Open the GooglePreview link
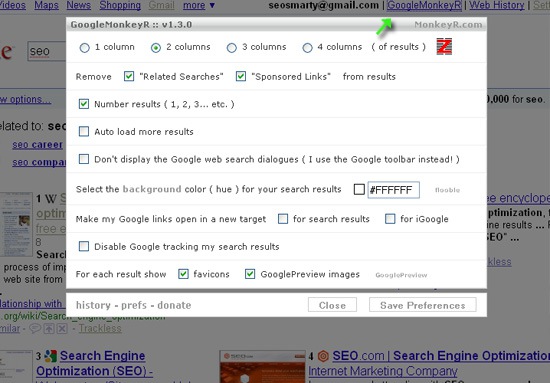This screenshot has height=383, width=550. (x=401, y=275)
